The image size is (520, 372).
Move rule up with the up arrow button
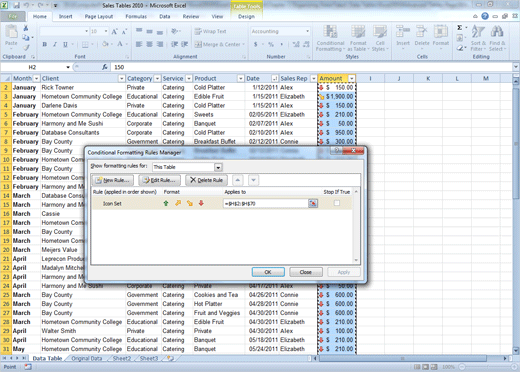(x=237, y=180)
